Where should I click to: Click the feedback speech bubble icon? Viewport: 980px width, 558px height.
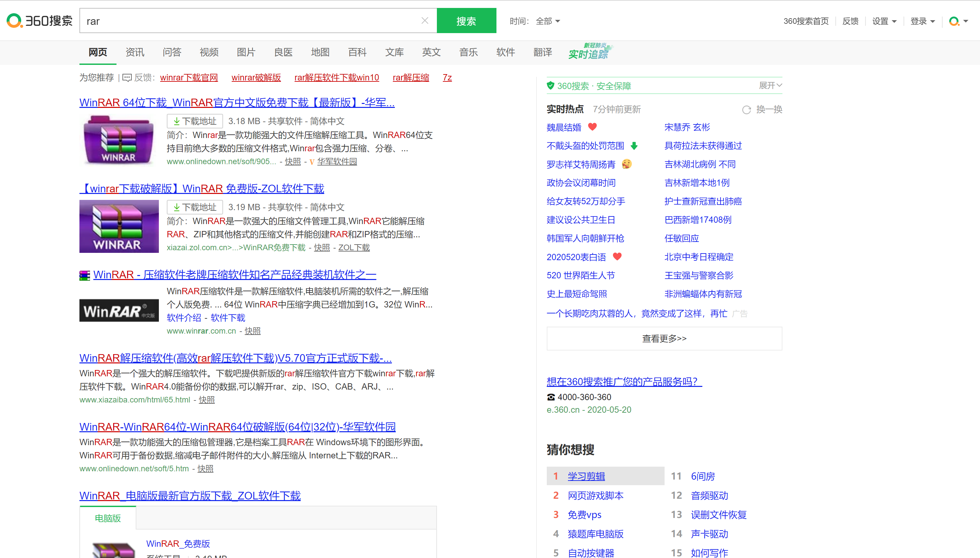click(127, 78)
